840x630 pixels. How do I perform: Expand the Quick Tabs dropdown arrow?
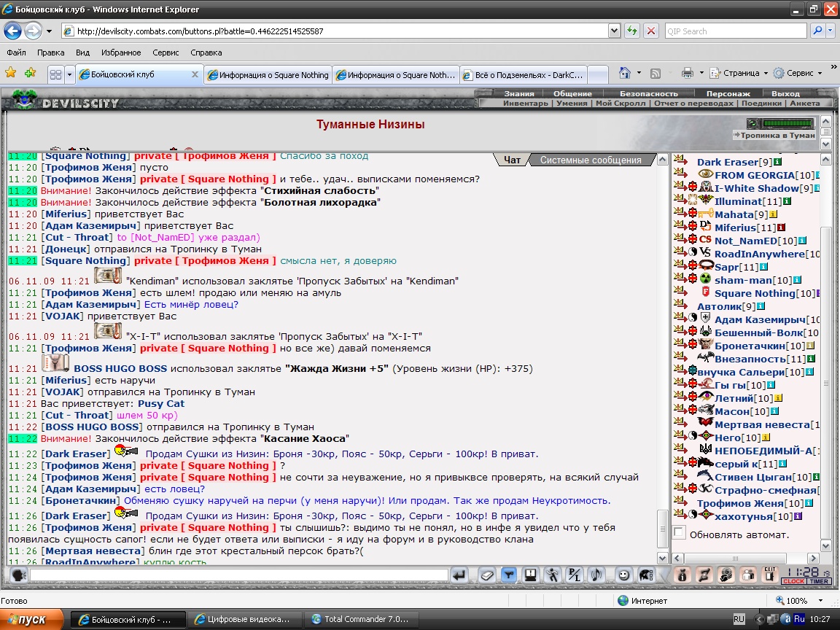point(69,74)
